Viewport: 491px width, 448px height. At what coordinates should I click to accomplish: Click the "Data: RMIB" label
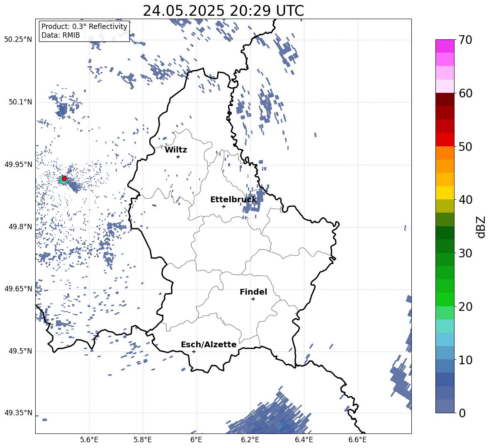click(61, 35)
